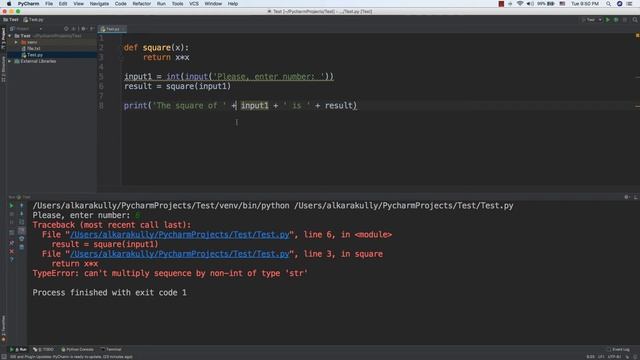Select file.txt in Project tree

pos(31,49)
